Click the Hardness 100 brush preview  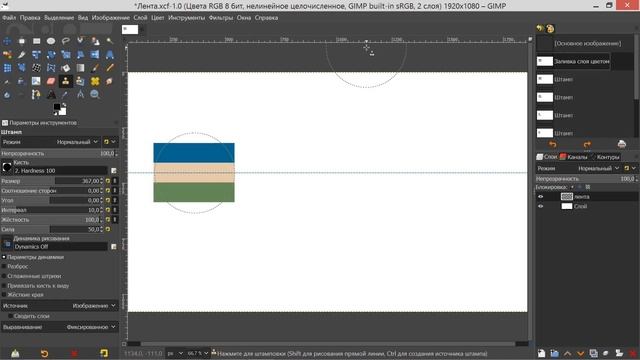tap(7, 167)
